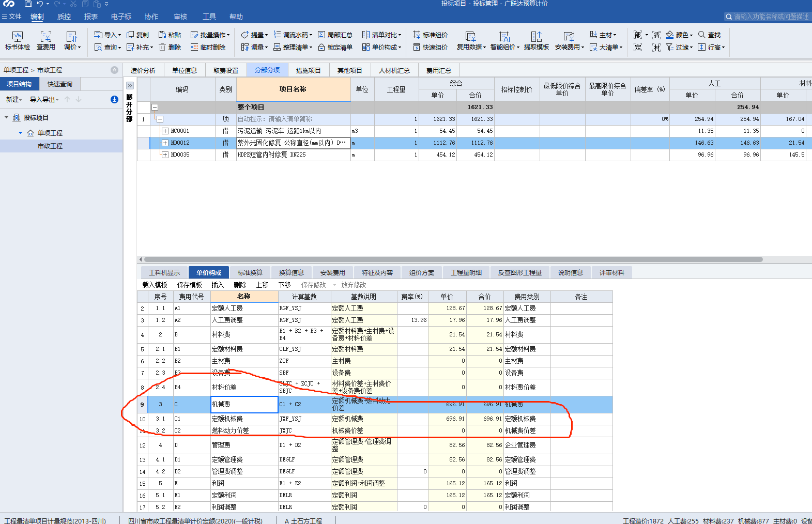The height and width of the screenshot is (524, 812).
Task: Collapse the 投标项目 tree node arrow
Action: point(7,118)
